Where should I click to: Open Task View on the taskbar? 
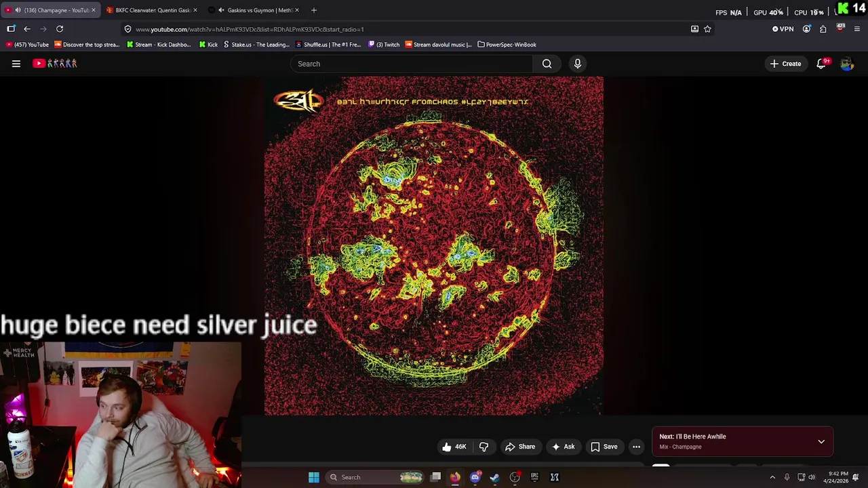coord(436,477)
